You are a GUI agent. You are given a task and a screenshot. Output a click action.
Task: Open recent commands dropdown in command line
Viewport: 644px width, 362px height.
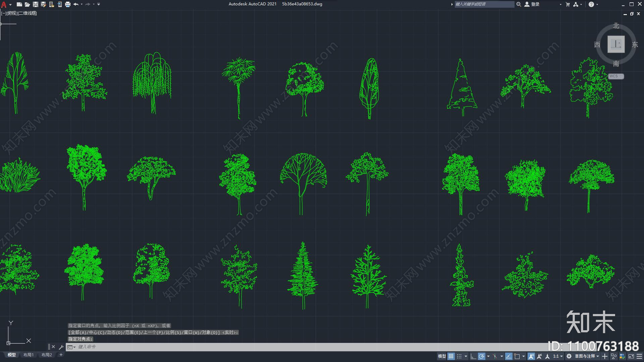pyautogui.click(x=71, y=347)
